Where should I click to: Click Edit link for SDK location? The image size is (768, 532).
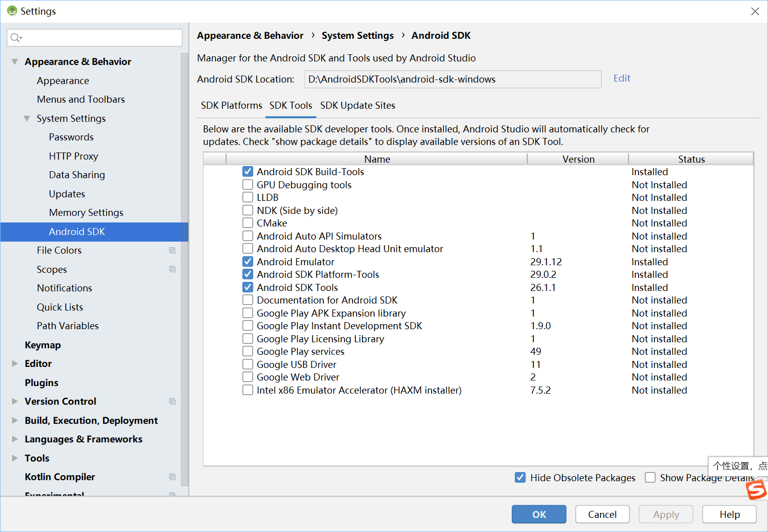coord(621,79)
